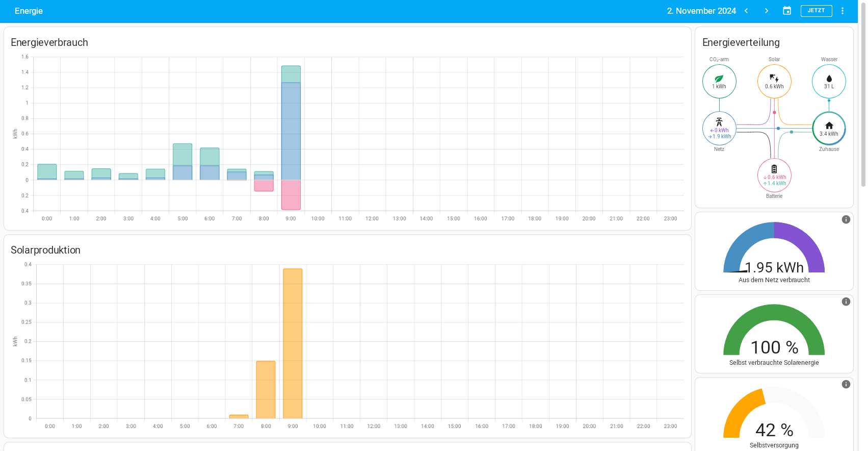Click the 5:00 energy consumption bar

[182, 162]
